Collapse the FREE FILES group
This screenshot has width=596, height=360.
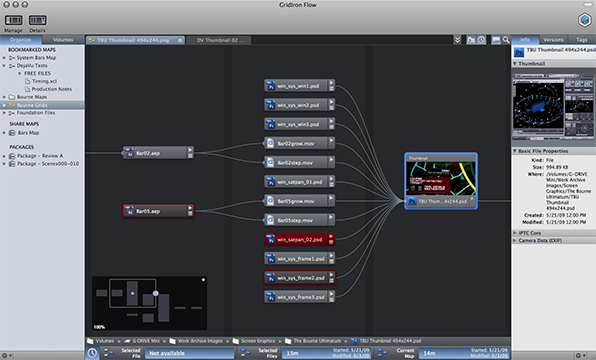click(x=20, y=73)
